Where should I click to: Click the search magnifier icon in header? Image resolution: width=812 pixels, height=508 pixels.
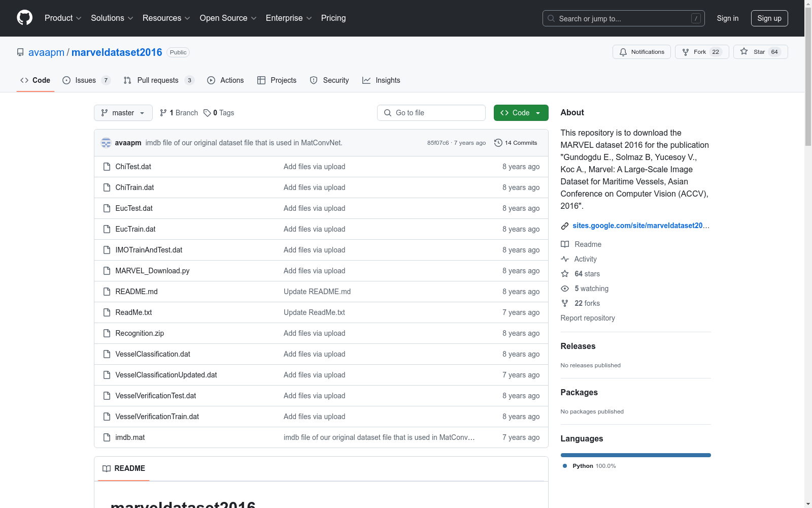point(551,18)
